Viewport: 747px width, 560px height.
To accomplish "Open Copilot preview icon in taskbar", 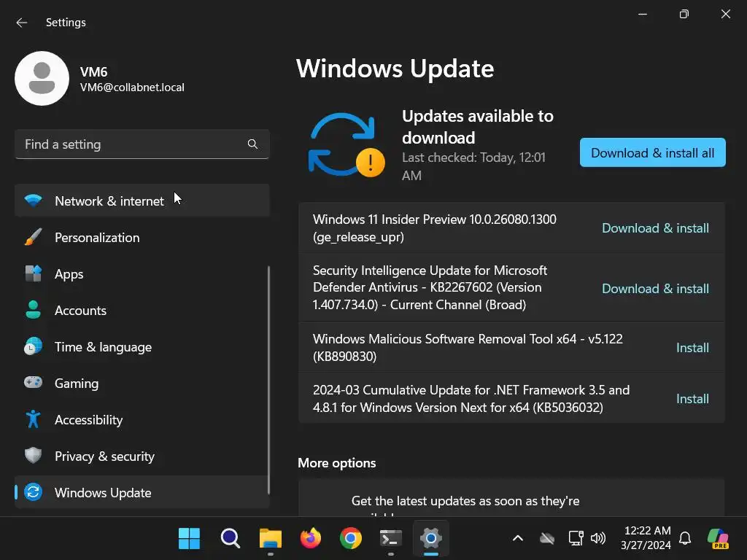I will pyautogui.click(x=718, y=539).
